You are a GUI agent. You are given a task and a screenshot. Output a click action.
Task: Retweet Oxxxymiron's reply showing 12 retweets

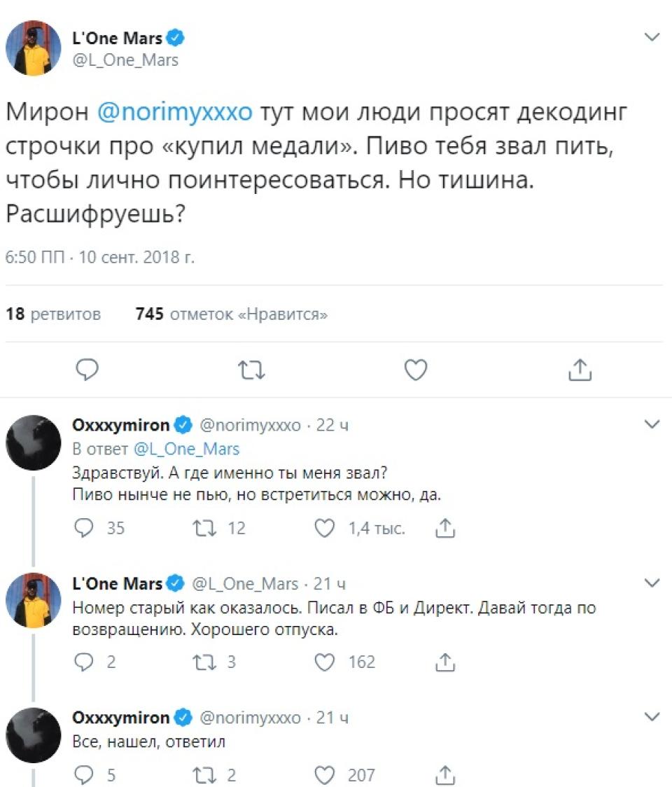[x=205, y=528]
